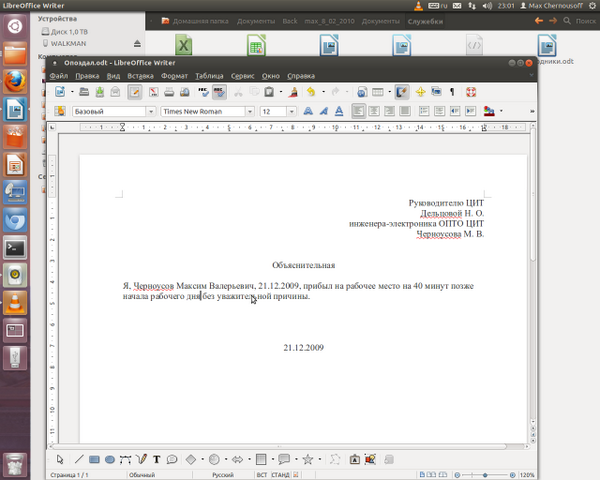Open the Формат menu

[174, 76]
